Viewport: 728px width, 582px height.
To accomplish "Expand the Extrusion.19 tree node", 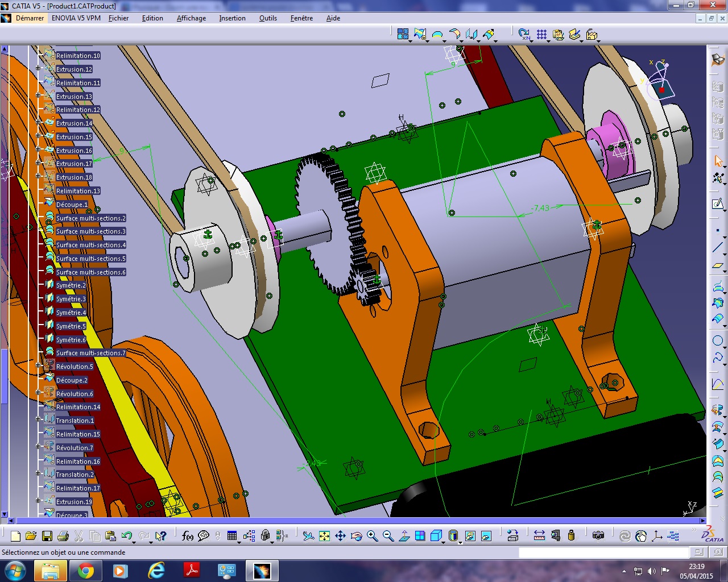I will click(x=38, y=501).
